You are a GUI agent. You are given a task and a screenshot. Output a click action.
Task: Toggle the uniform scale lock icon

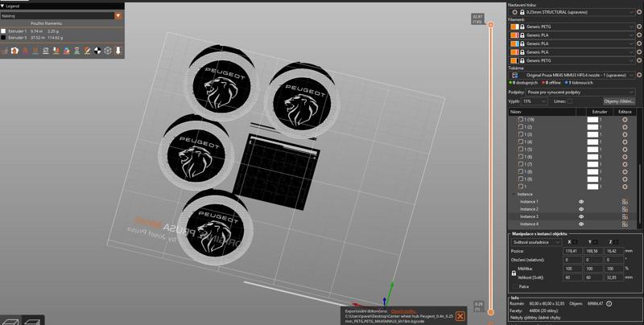[514, 273]
